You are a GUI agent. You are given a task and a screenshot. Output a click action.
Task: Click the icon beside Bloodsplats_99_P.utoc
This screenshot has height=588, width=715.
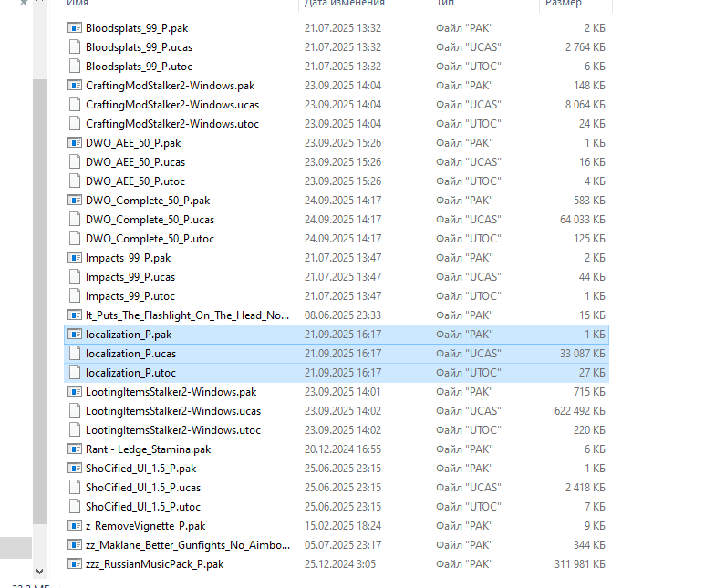[75, 66]
